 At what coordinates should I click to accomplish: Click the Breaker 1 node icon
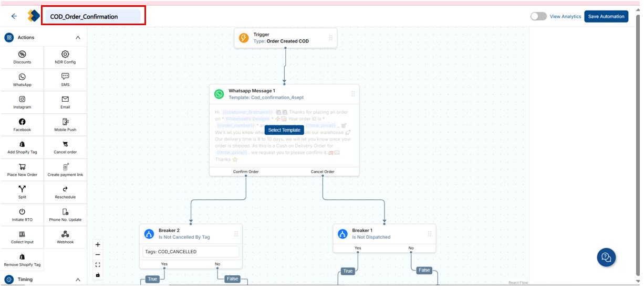342,234
